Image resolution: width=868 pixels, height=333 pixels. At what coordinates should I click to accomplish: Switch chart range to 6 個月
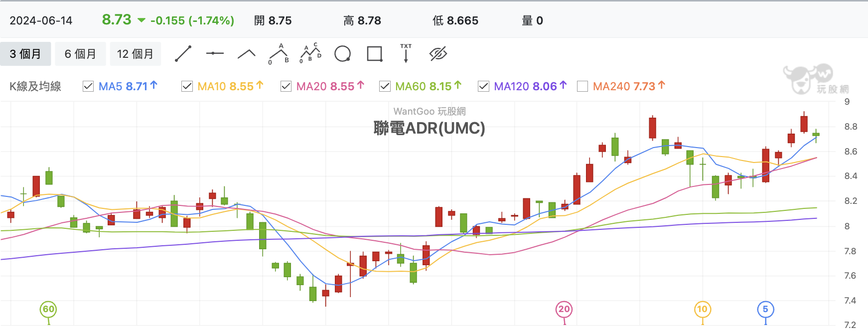point(80,54)
